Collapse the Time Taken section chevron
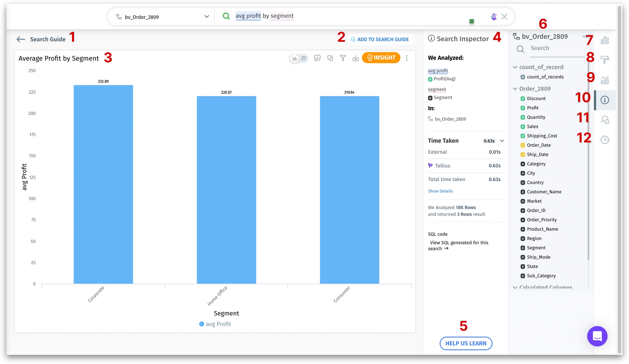This screenshot has width=629, height=364. point(502,141)
